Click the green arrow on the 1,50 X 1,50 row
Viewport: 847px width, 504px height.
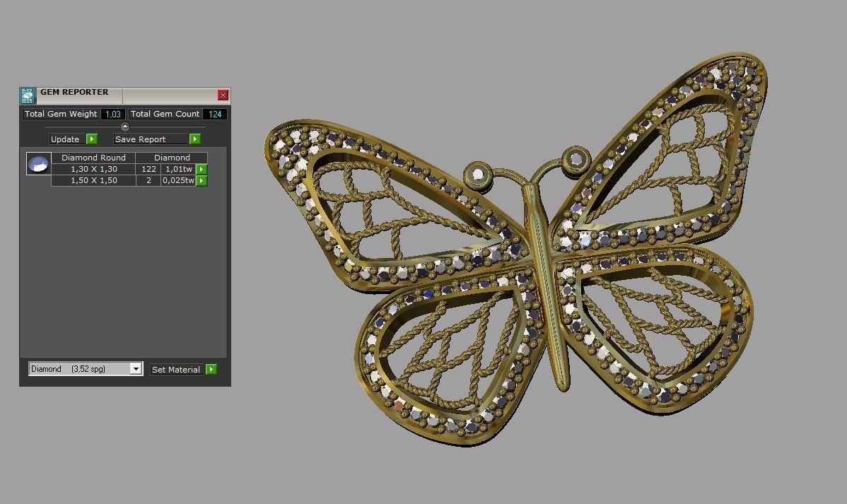click(201, 180)
